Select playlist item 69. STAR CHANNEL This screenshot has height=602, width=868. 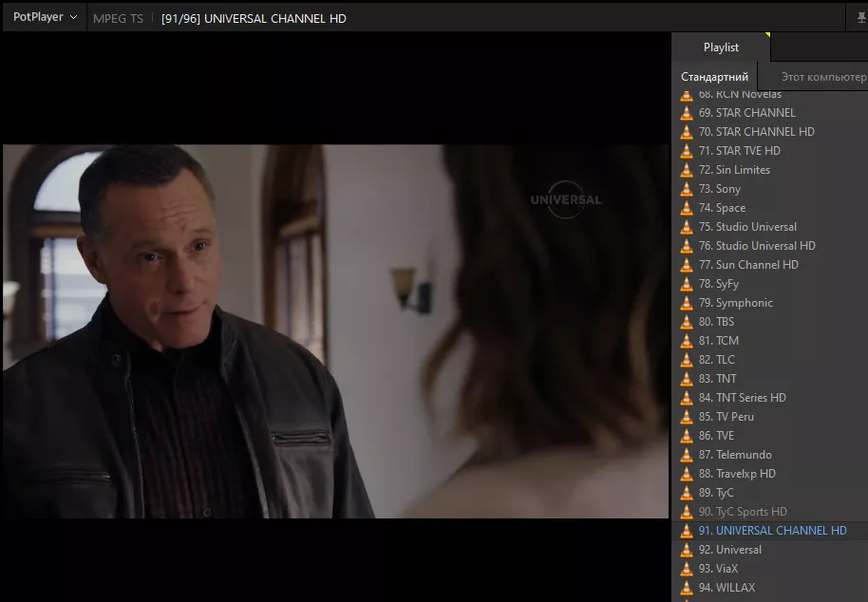tap(770, 113)
